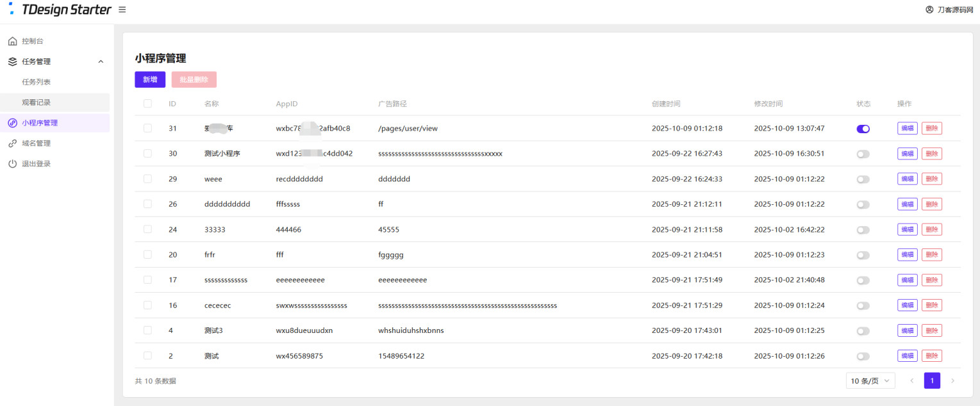Go to next page arrow in pagination

(952, 381)
